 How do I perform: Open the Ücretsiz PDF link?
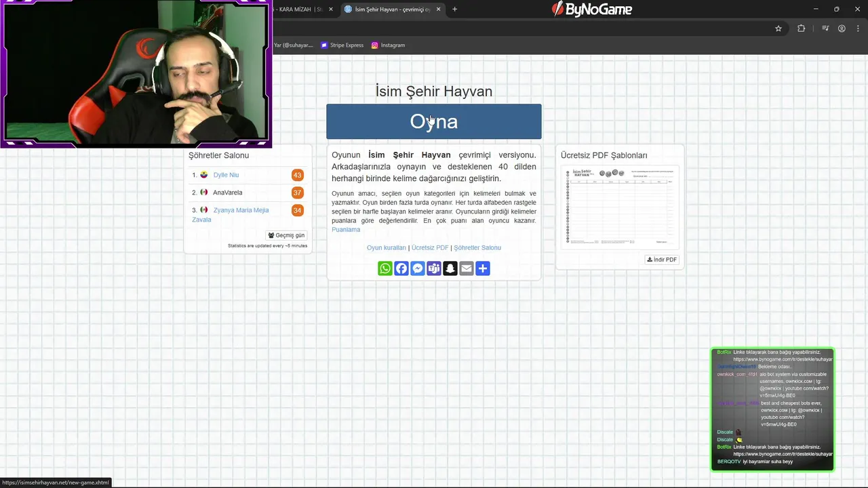point(430,247)
